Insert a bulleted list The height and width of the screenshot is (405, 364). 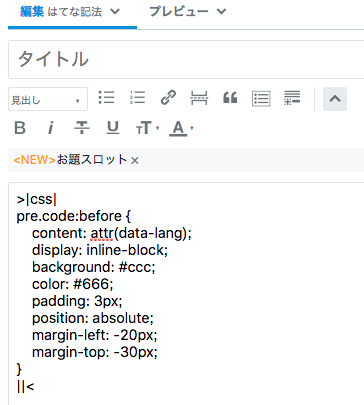tap(107, 98)
